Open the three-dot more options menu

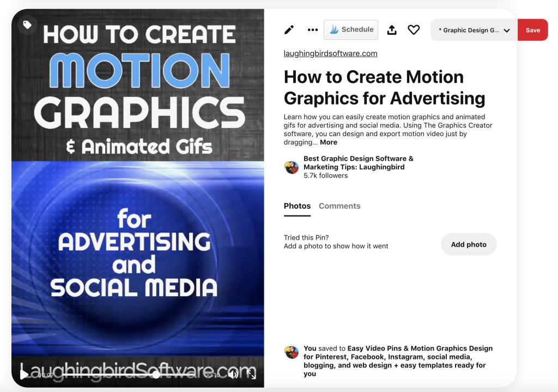tap(312, 30)
